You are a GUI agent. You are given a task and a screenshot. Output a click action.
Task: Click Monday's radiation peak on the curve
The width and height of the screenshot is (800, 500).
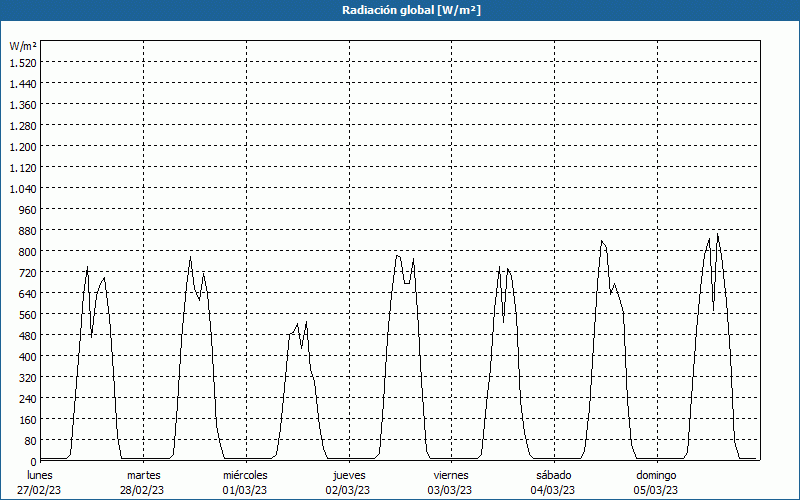88,267
